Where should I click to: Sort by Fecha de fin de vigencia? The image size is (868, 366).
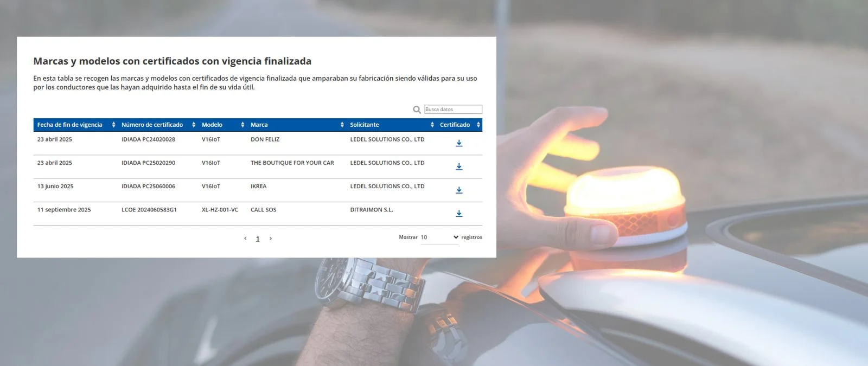(x=75, y=125)
